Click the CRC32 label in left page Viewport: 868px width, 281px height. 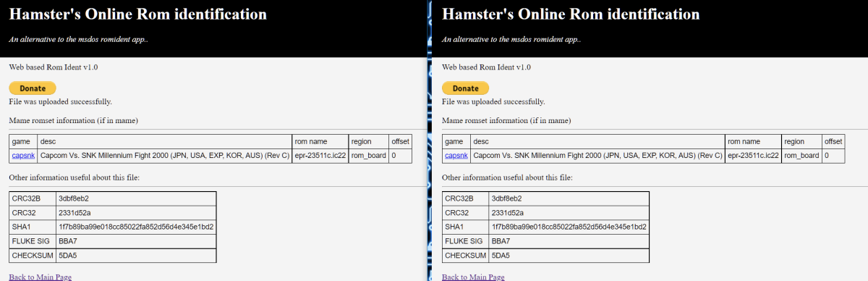tap(33, 213)
